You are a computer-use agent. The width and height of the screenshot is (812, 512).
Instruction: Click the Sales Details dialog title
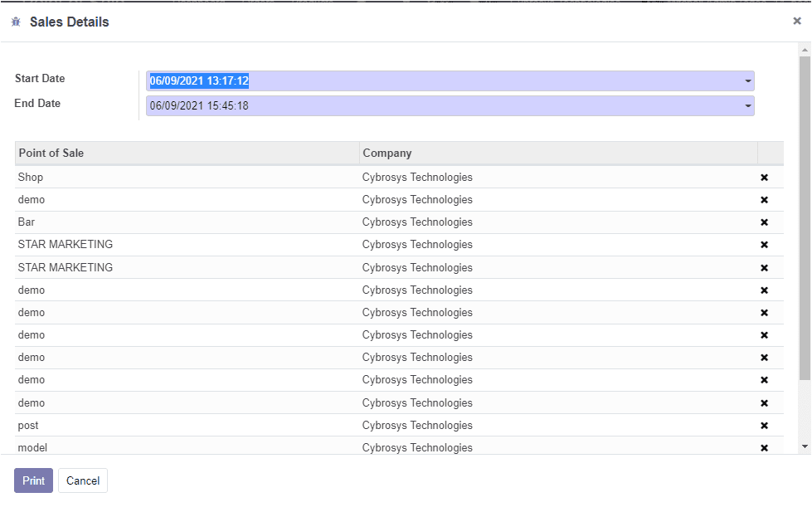coord(70,22)
